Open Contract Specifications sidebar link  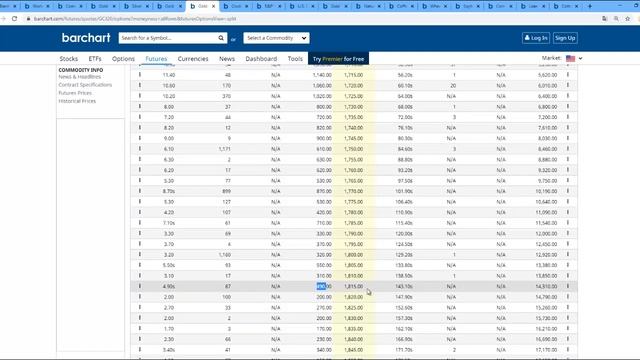[85, 85]
